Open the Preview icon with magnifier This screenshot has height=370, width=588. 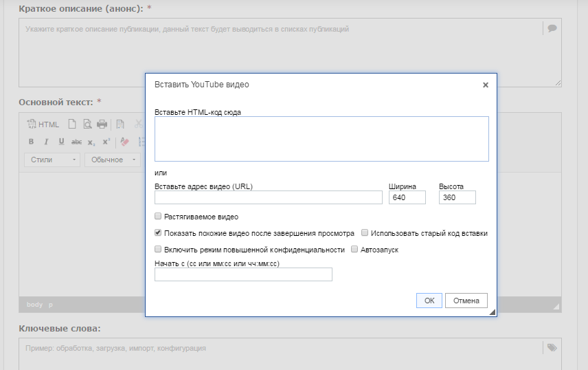87,124
